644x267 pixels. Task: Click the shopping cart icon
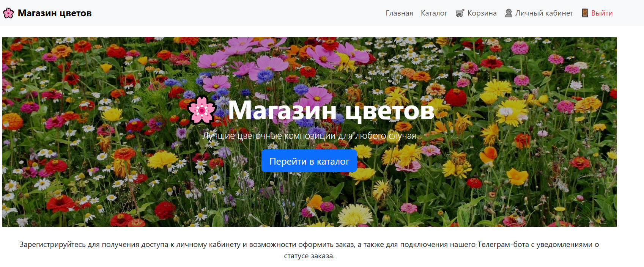460,13
